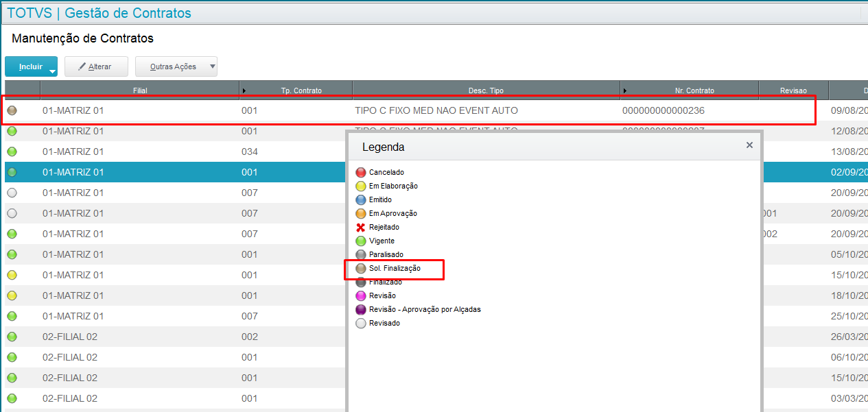Close the Legenda dialog
868x412 pixels.
pos(749,145)
